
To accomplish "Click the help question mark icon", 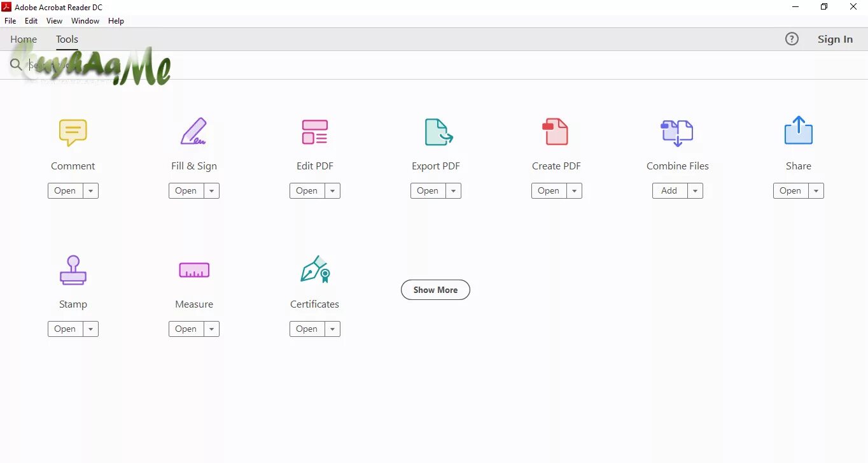I will (x=792, y=39).
